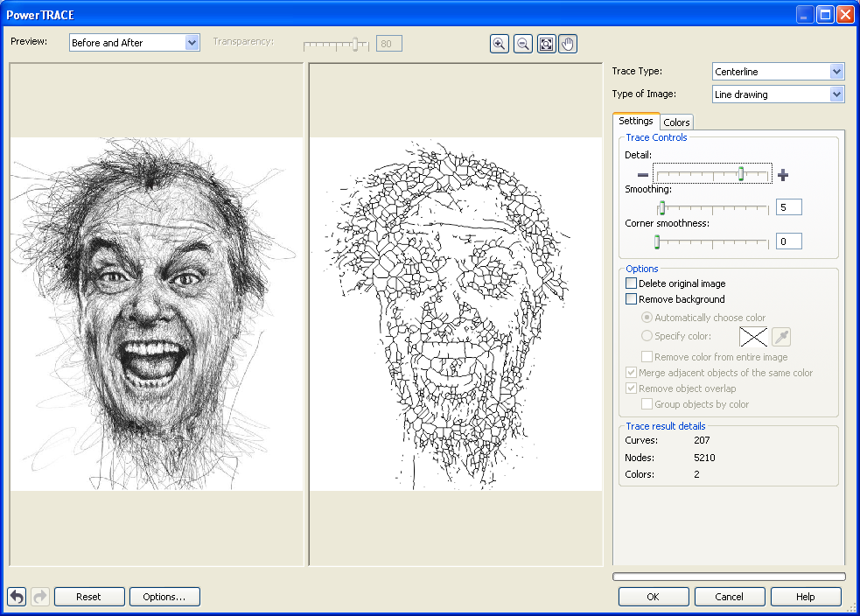860x616 pixels.
Task: Enable Group objects by color
Action: point(647,404)
